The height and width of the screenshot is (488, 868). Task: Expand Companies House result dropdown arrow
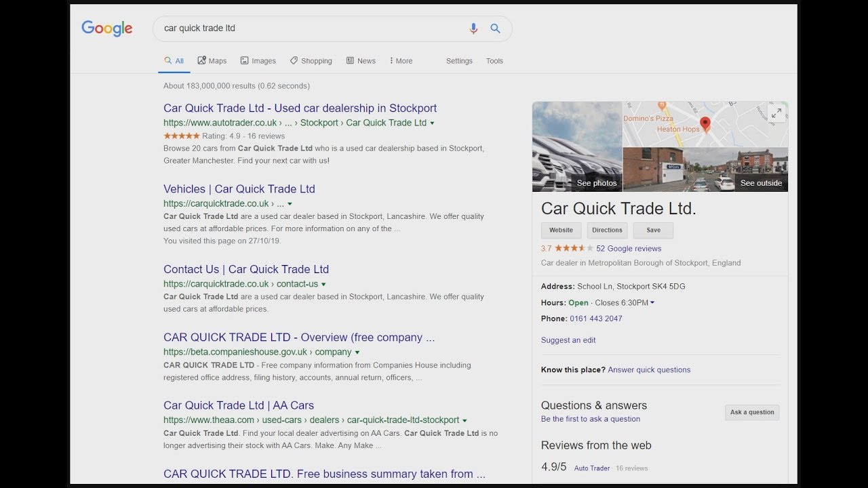point(357,352)
